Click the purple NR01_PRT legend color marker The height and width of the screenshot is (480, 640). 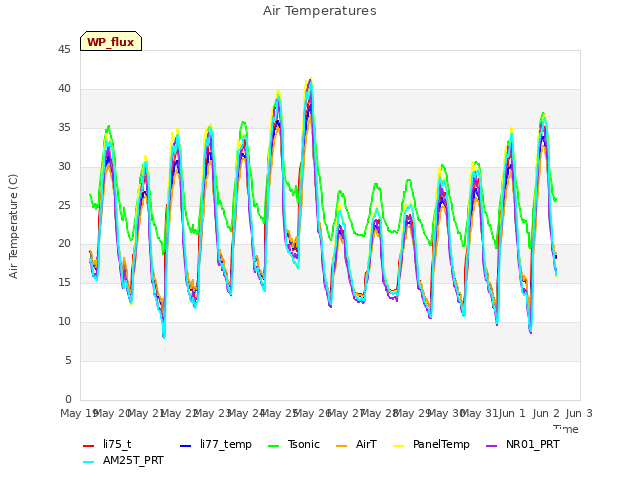[492, 446]
